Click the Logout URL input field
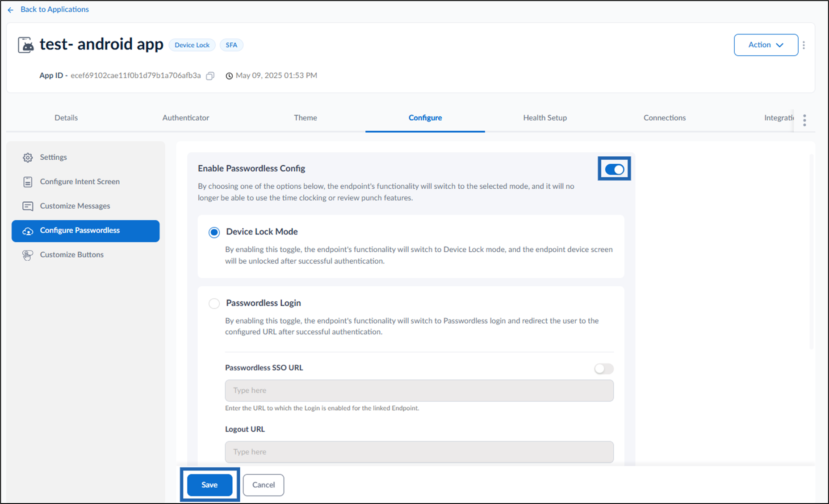This screenshot has width=829, height=504. point(419,452)
